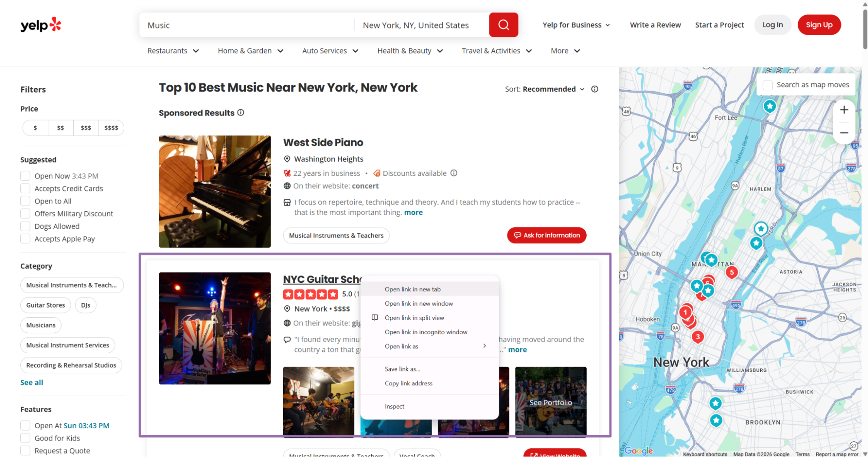Screen dimensions: 868x457
Task: Zoom out on the map
Action: 844,133
